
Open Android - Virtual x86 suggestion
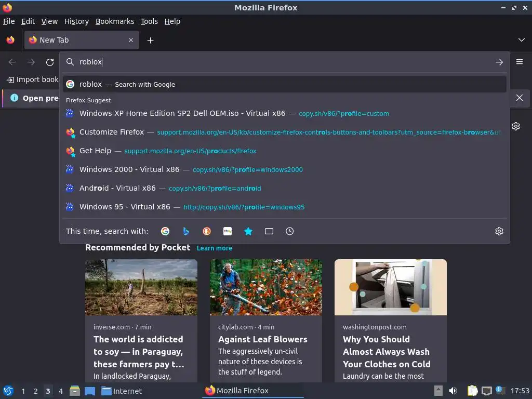coord(284,188)
